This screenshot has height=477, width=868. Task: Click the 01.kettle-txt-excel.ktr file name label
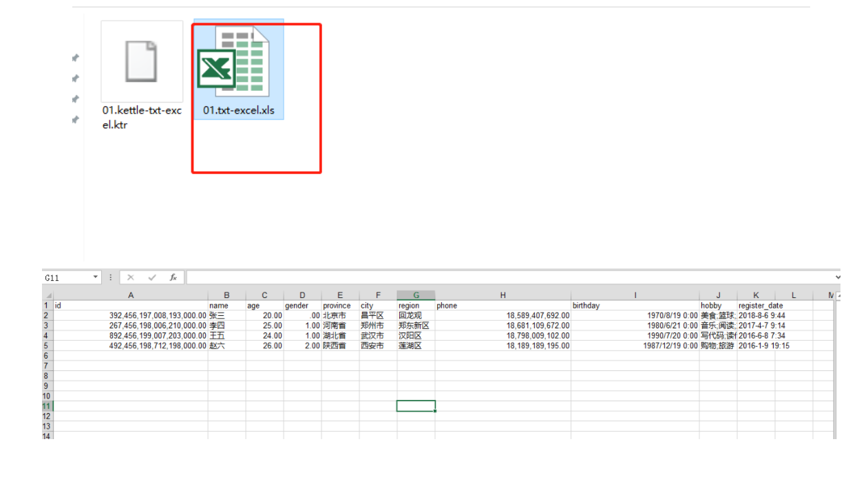tap(142, 118)
